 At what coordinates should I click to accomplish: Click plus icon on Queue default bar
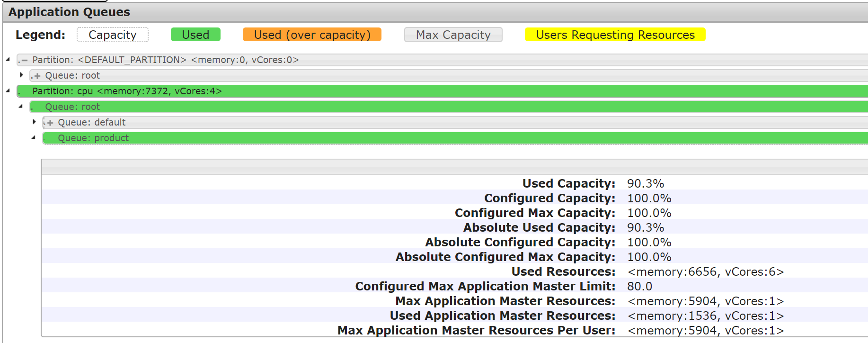(x=50, y=123)
